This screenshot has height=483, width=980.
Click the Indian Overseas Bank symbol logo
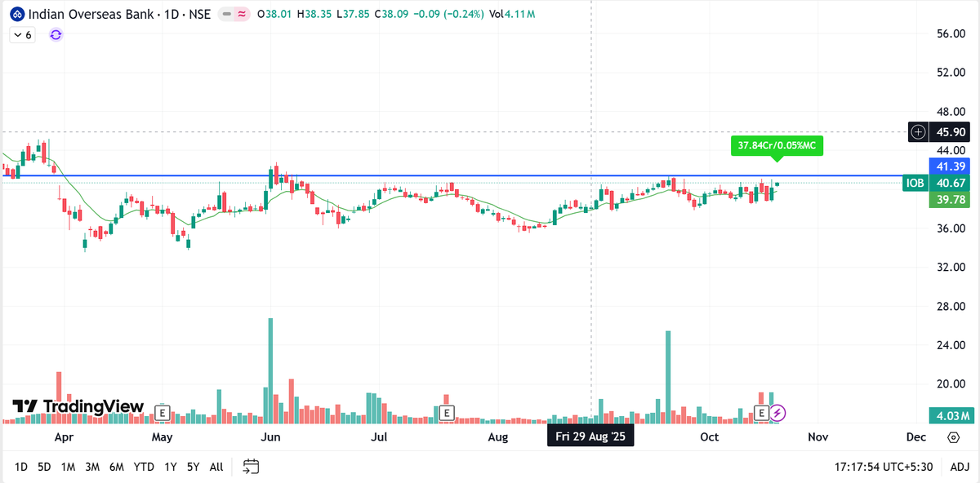click(16, 14)
